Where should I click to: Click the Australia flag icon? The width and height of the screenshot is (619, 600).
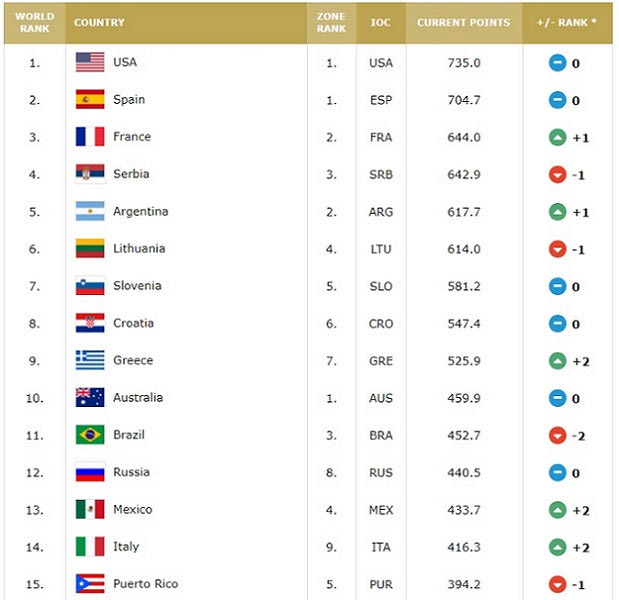click(90, 397)
